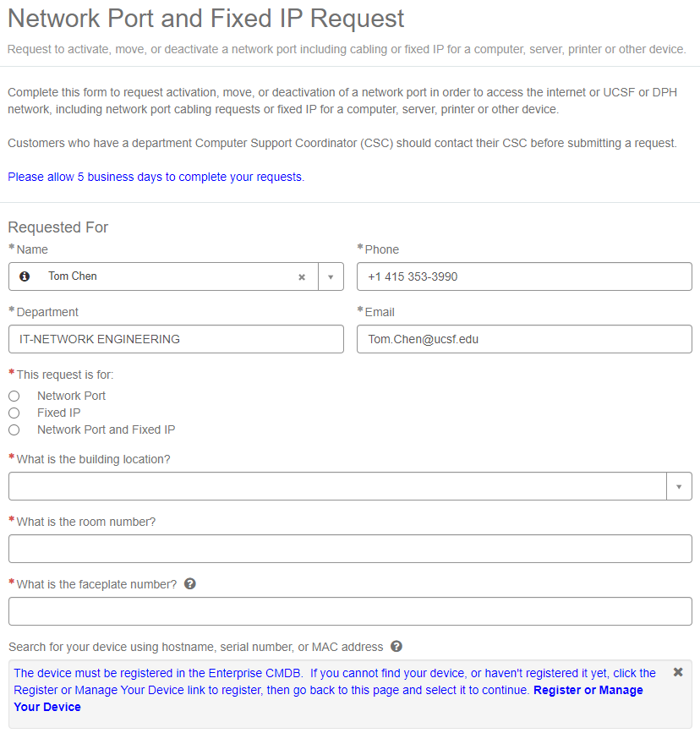Clear the Name field with the X icon

302,276
